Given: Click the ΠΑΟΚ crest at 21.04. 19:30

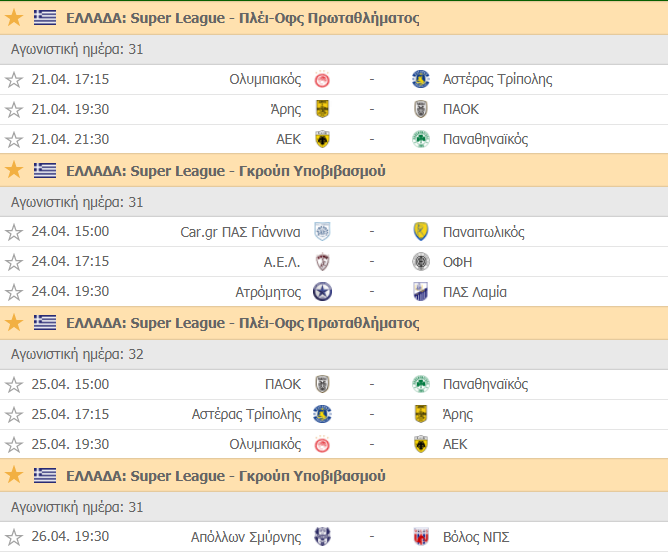Looking at the screenshot, I should pos(421,110).
